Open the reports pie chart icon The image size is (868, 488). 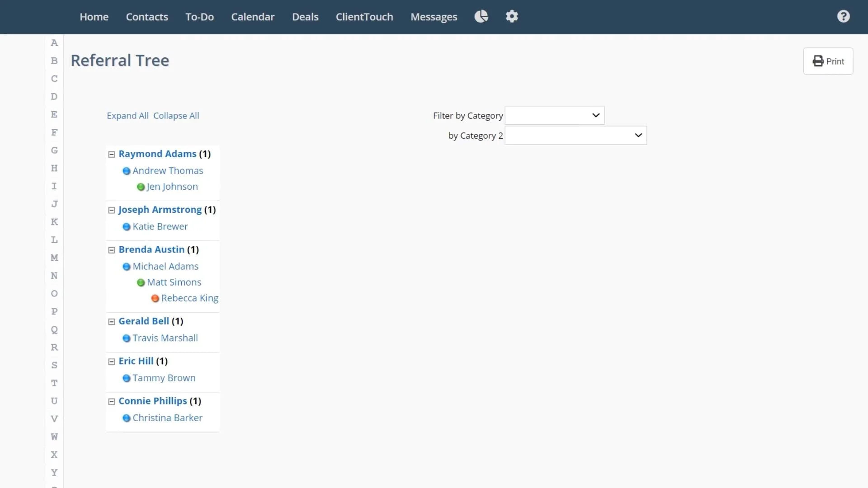(x=481, y=17)
